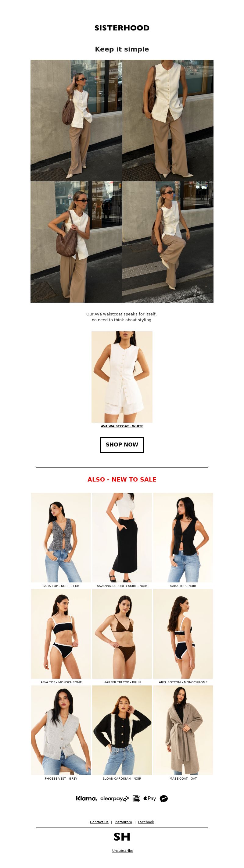Open the Sloan Cardigan - Noir product image
244x868 pixels.
[x=122, y=730]
